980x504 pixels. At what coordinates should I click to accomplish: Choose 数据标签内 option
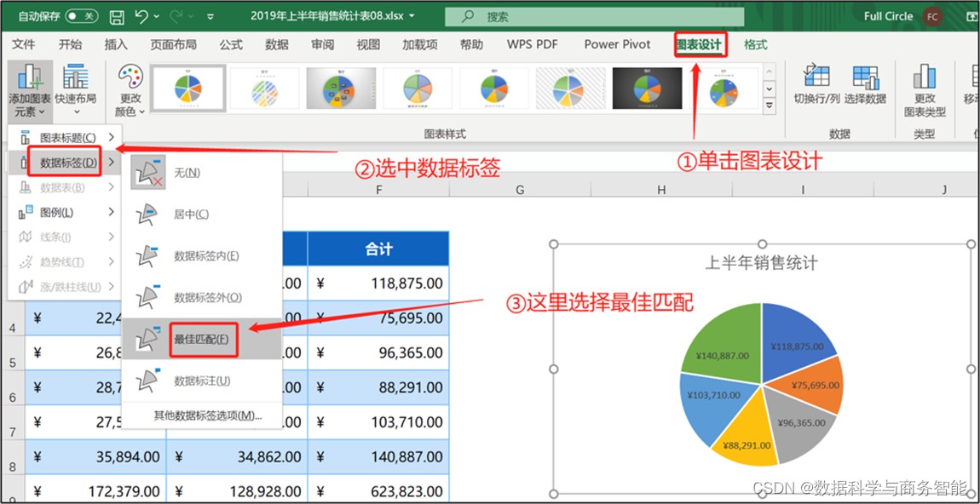pos(202,255)
